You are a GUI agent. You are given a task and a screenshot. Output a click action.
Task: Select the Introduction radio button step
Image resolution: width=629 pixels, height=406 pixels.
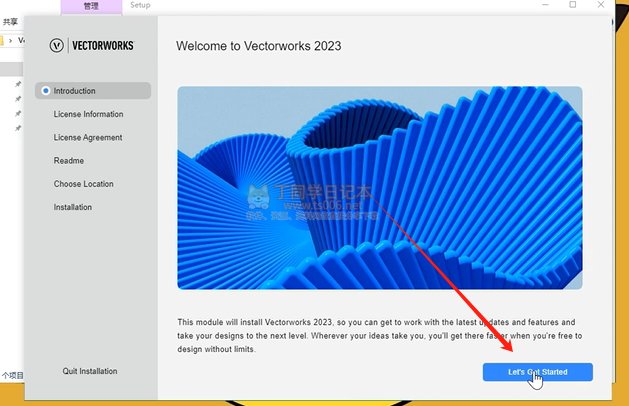tap(93, 91)
